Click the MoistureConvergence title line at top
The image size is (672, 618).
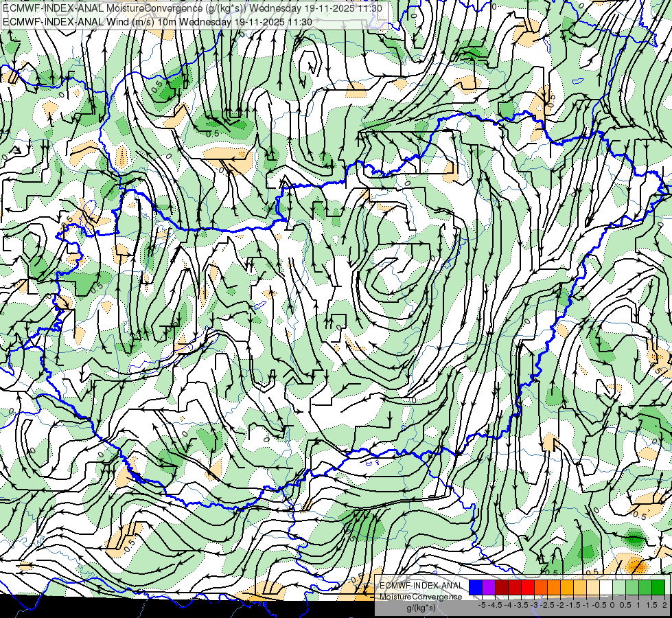(x=192, y=8)
